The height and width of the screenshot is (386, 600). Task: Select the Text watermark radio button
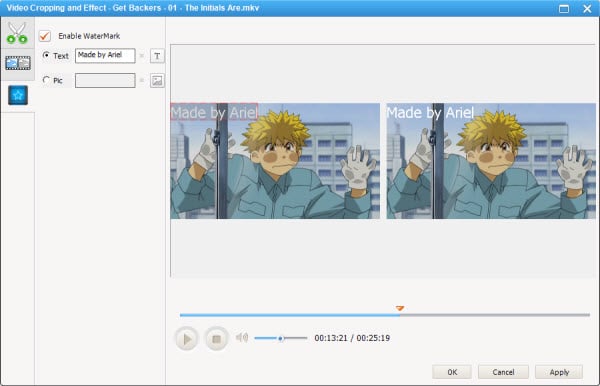pos(46,55)
